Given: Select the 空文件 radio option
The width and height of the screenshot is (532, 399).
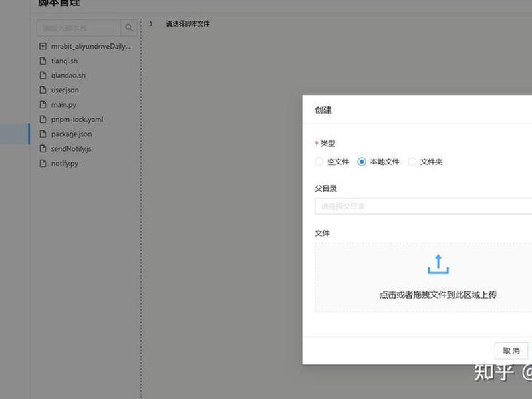Looking at the screenshot, I should coord(319,162).
